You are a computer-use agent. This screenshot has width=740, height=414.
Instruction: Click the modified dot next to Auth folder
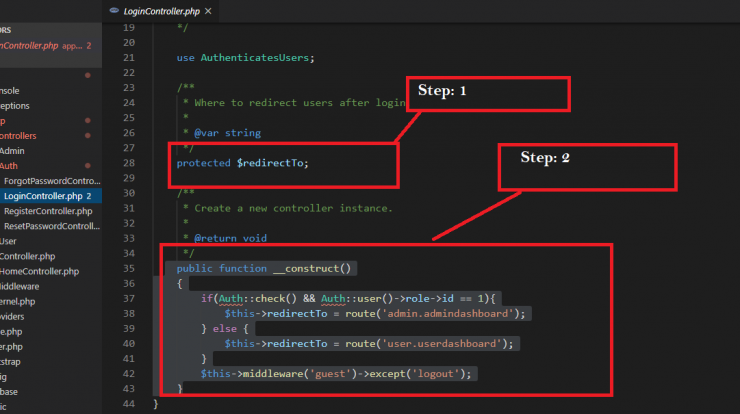tap(88, 166)
